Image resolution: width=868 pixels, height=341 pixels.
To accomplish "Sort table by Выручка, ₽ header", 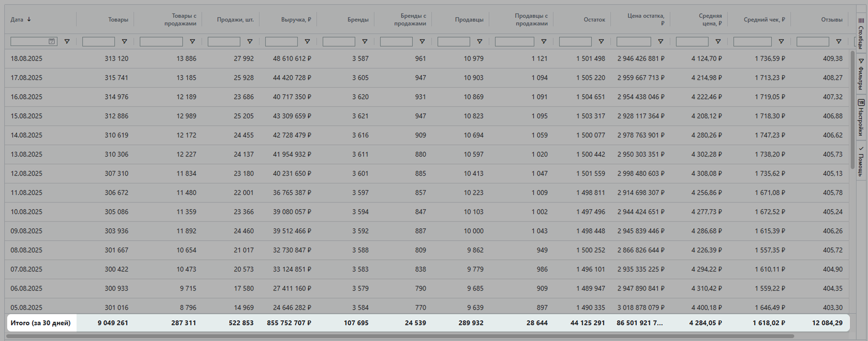I will pos(295,20).
